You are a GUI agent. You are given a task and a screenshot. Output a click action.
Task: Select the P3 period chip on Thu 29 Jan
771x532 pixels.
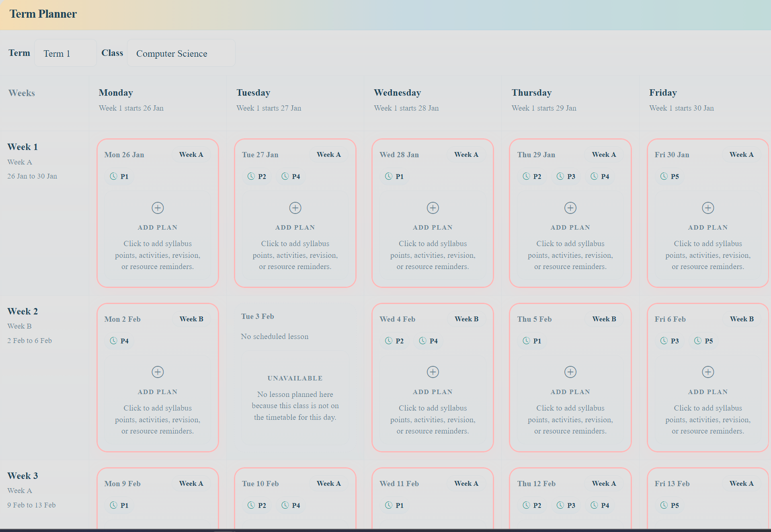pyautogui.click(x=566, y=176)
